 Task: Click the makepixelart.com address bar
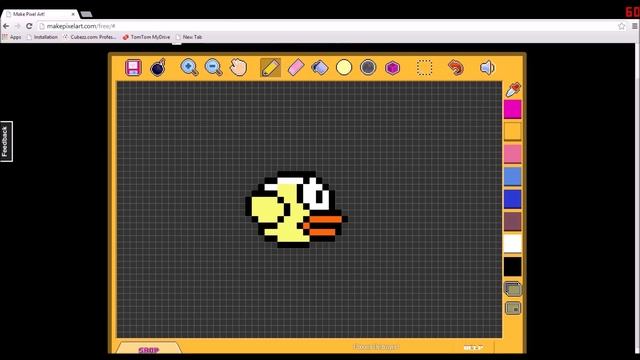point(327,26)
